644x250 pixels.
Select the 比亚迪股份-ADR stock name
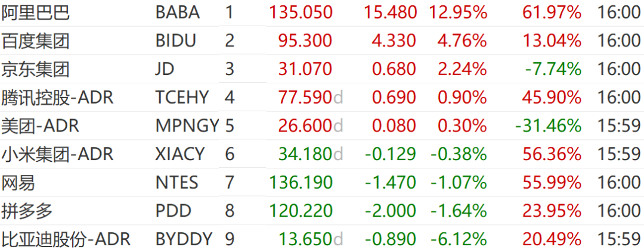pyautogui.click(x=66, y=239)
